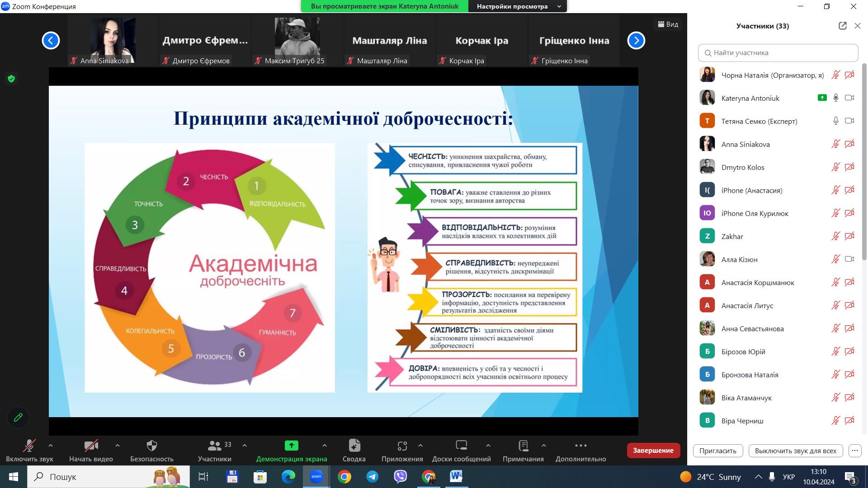Pop out the participants panel
Screen dimensions: 868x488
coord(842,26)
